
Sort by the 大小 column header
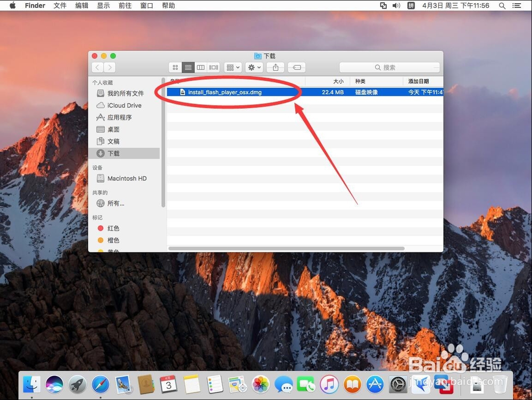(x=338, y=81)
